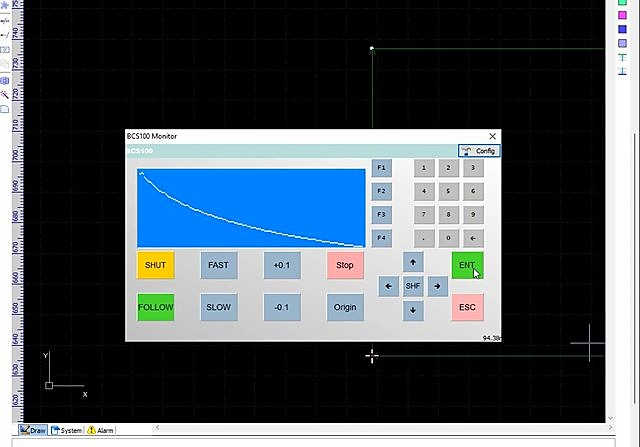This screenshot has height=447, width=640.
Task: Click the F1 function key
Action: coord(381,168)
